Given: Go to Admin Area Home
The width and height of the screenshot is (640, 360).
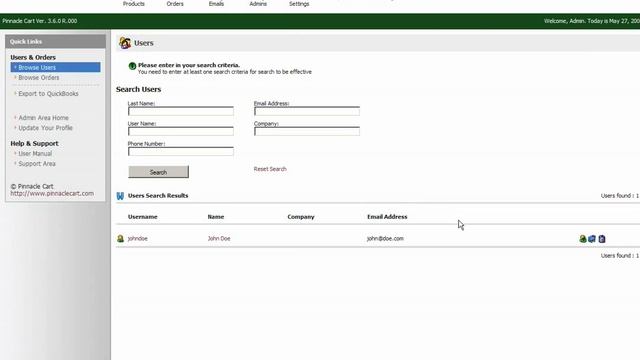Looking at the screenshot, I should 43,118.
